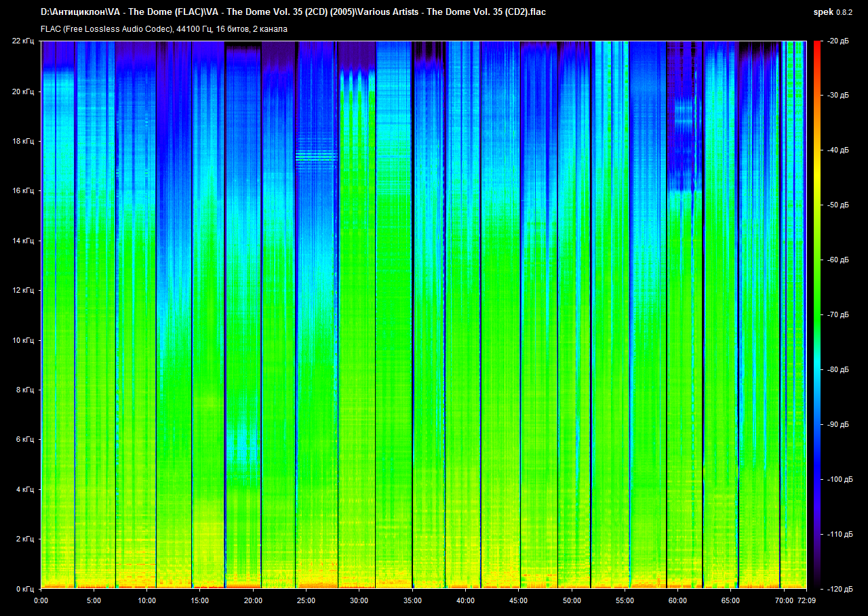Click the 35:00 time axis label
This screenshot has width=868, height=616.
click(x=412, y=600)
